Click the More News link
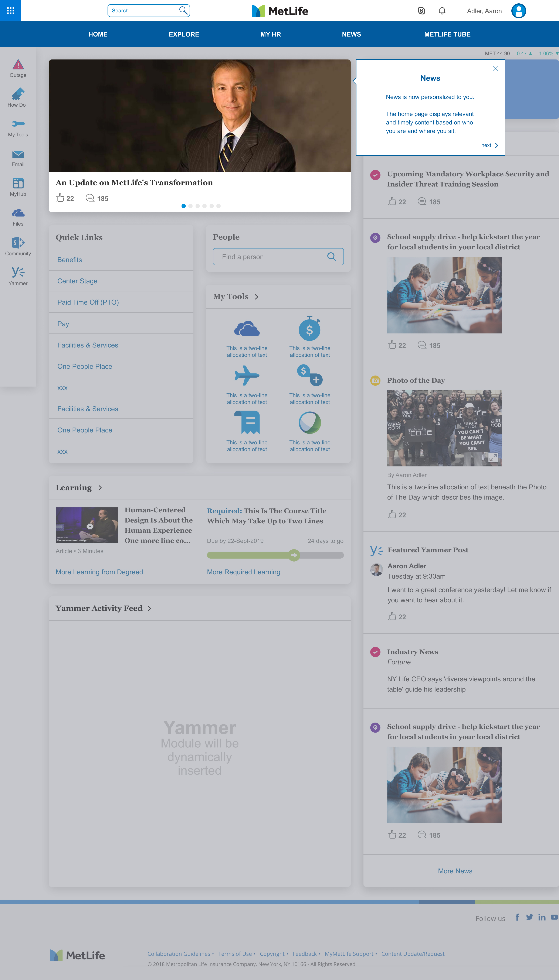This screenshot has height=980, width=559. (455, 871)
